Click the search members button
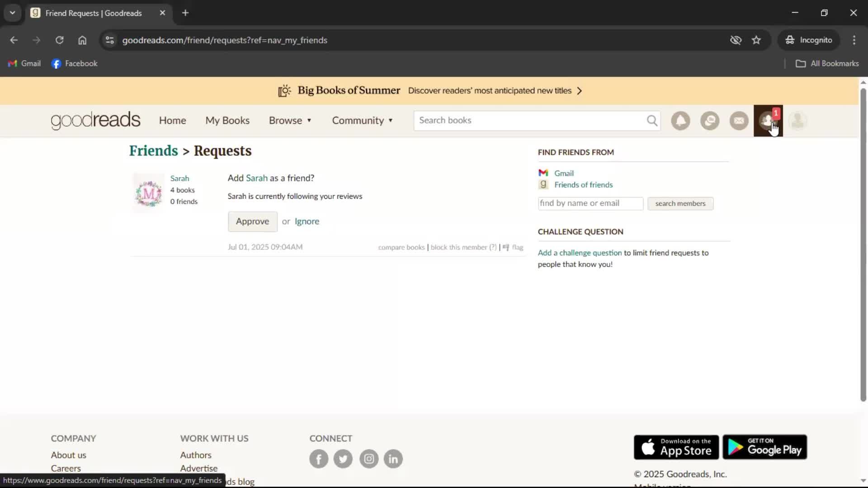 [x=680, y=204]
